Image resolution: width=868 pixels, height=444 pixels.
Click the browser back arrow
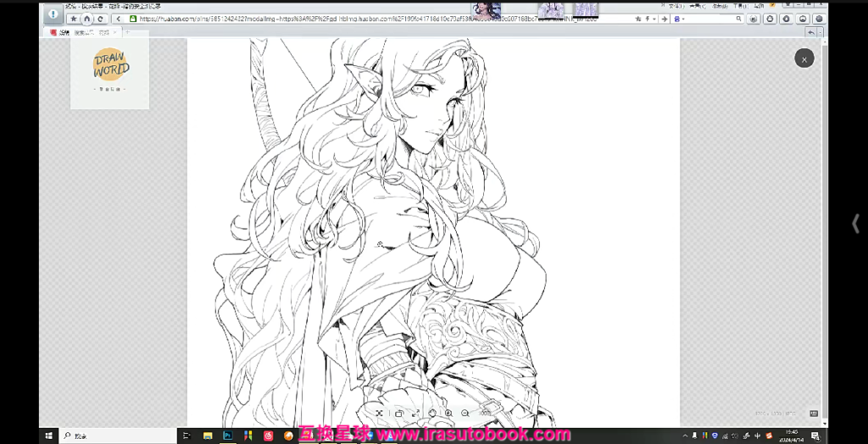click(119, 19)
